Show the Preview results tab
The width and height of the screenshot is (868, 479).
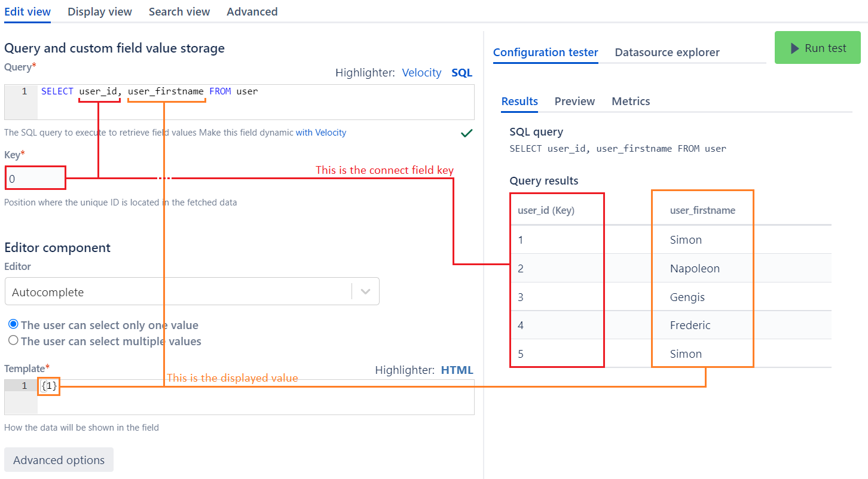tap(574, 102)
